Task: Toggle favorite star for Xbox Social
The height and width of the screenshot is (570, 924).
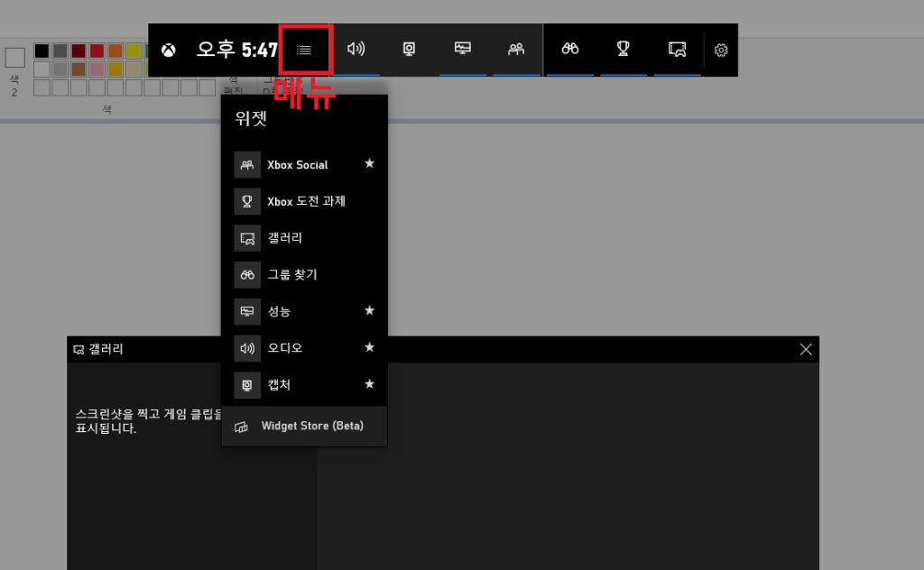Action: (x=369, y=163)
